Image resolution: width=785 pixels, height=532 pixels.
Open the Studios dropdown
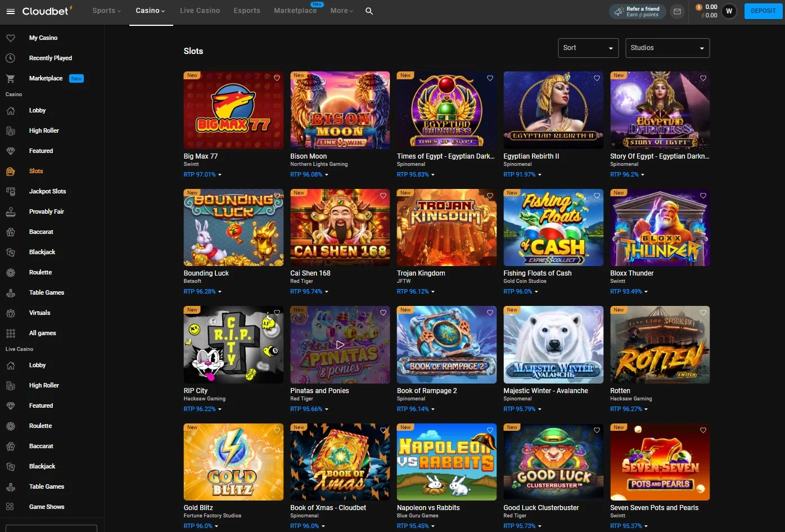(667, 48)
